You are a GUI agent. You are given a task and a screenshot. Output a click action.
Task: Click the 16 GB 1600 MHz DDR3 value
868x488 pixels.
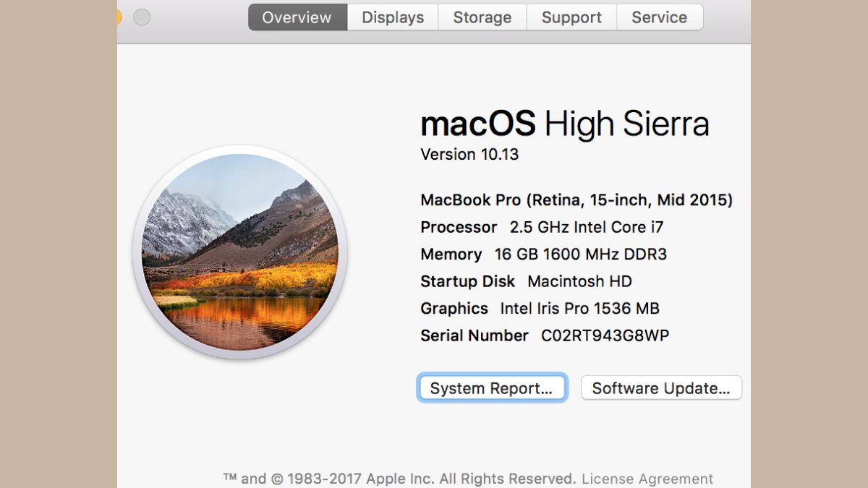pos(581,254)
